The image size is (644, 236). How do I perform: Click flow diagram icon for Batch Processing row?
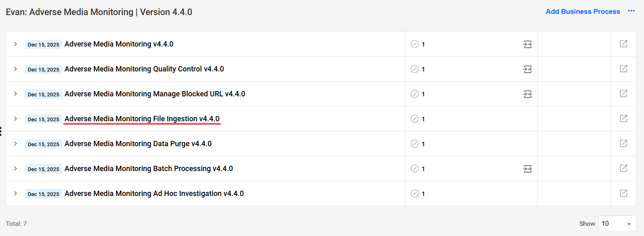tap(528, 169)
